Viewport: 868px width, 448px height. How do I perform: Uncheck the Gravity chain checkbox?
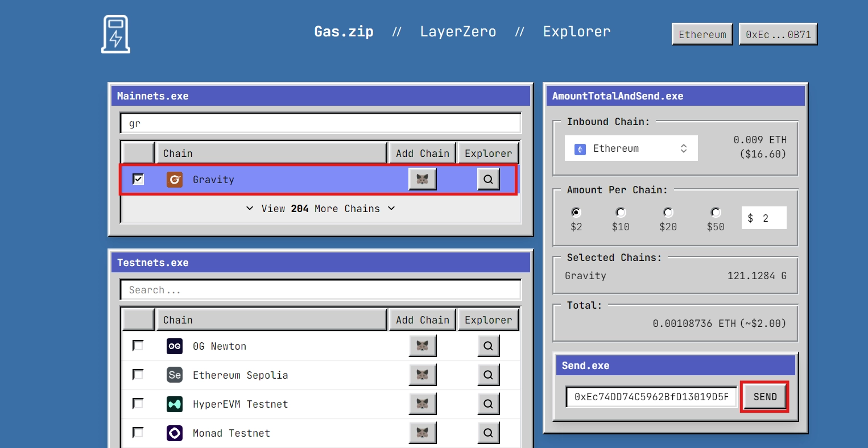tap(138, 180)
